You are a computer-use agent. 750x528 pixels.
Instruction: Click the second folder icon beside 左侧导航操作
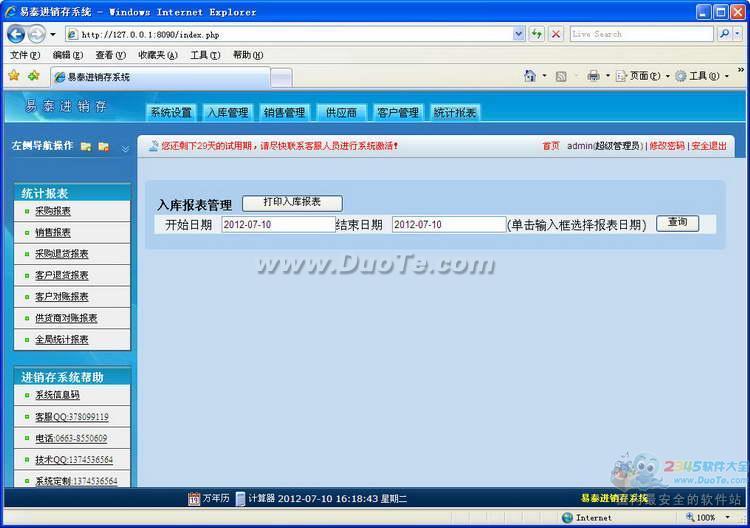click(x=104, y=146)
